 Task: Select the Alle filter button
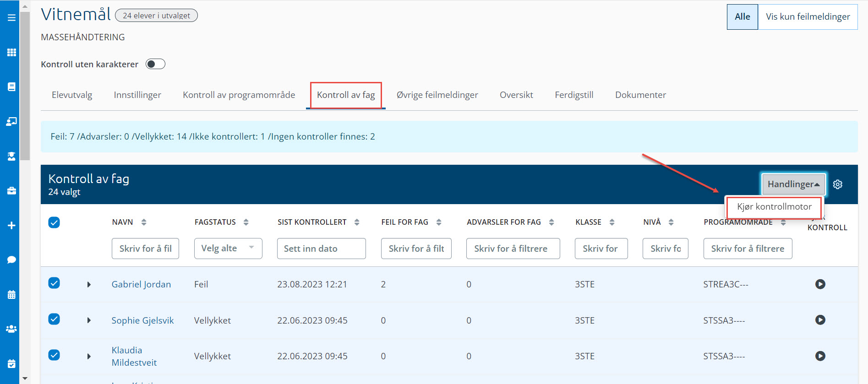click(742, 17)
